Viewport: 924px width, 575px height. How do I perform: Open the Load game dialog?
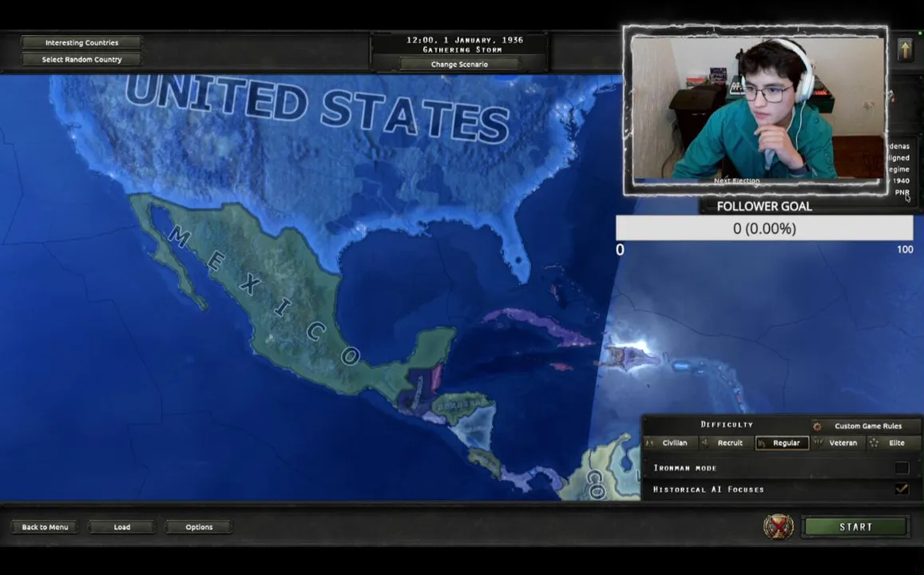tap(122, 527)
